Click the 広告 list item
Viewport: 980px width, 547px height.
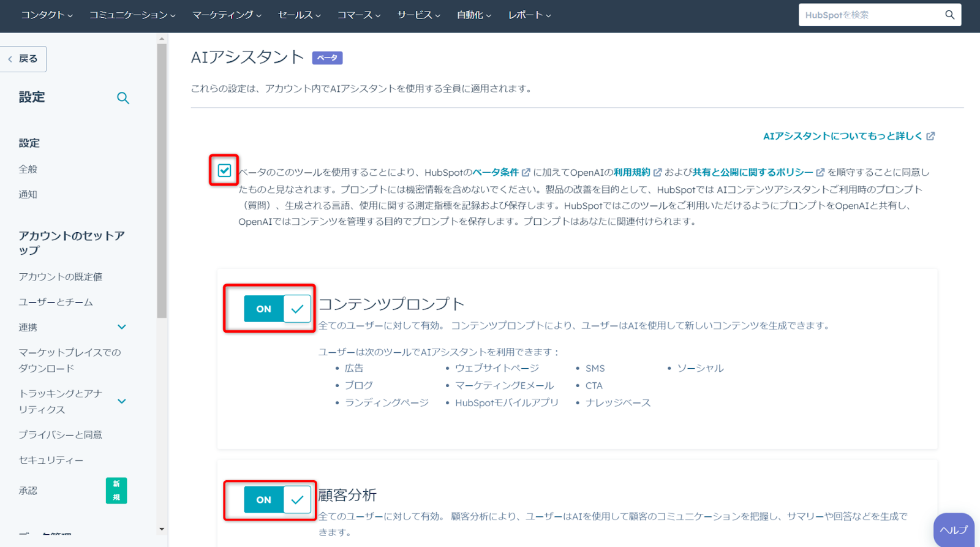click(x=354, y=368)
